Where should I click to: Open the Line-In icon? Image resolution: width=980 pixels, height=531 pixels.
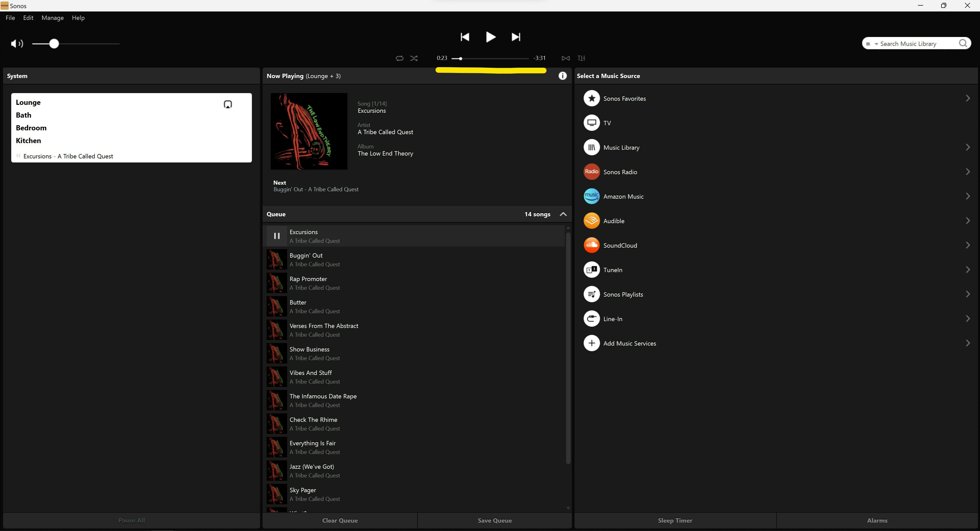tap(592, 319)
